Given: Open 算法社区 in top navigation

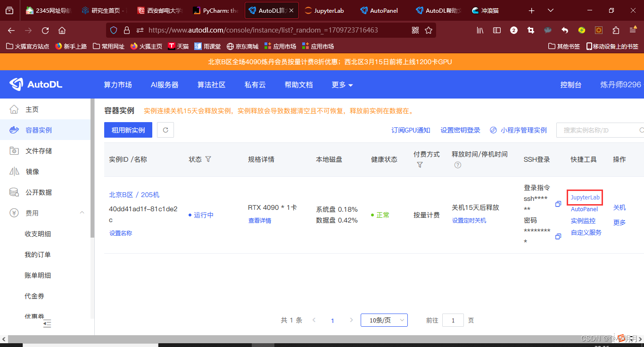Looking at the screenshot, I should coord(211,85).
